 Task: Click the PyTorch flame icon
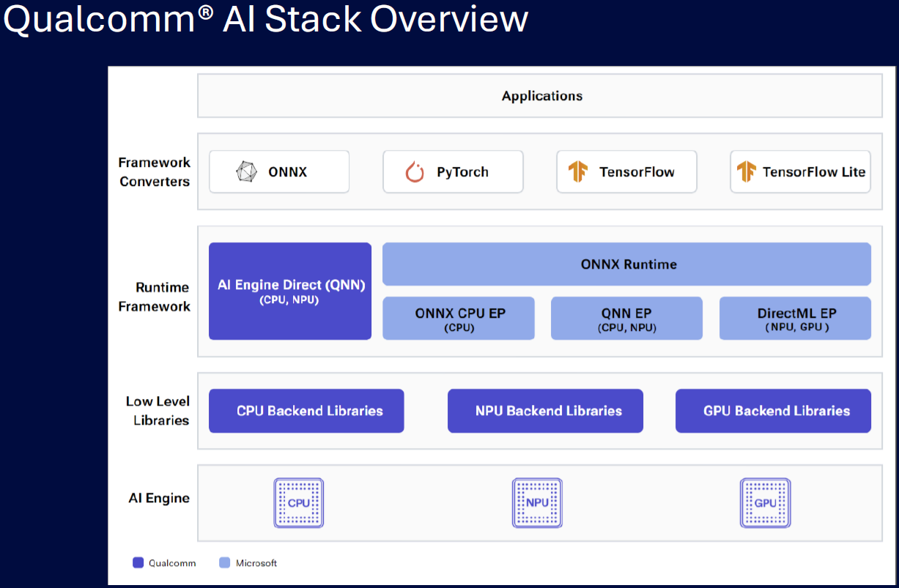pyautogui.click(x=414, y=171)
